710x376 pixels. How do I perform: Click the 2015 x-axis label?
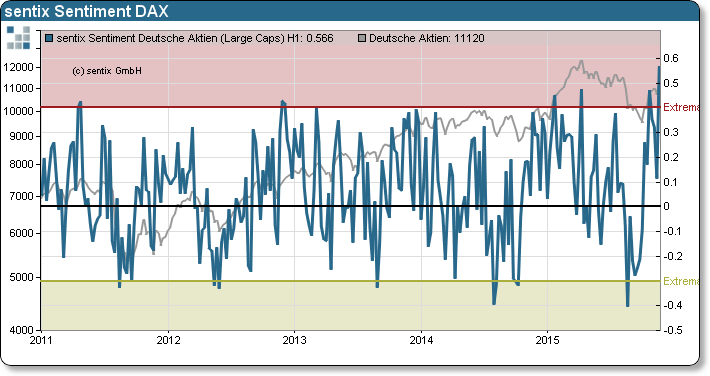(547, 340)
